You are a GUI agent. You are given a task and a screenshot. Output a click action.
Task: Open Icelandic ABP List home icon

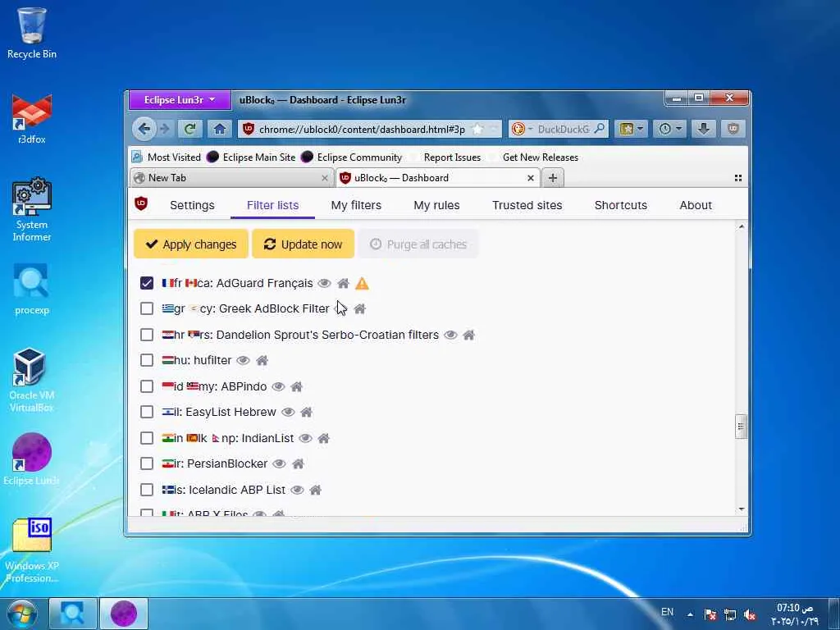(x=316, y=490)
